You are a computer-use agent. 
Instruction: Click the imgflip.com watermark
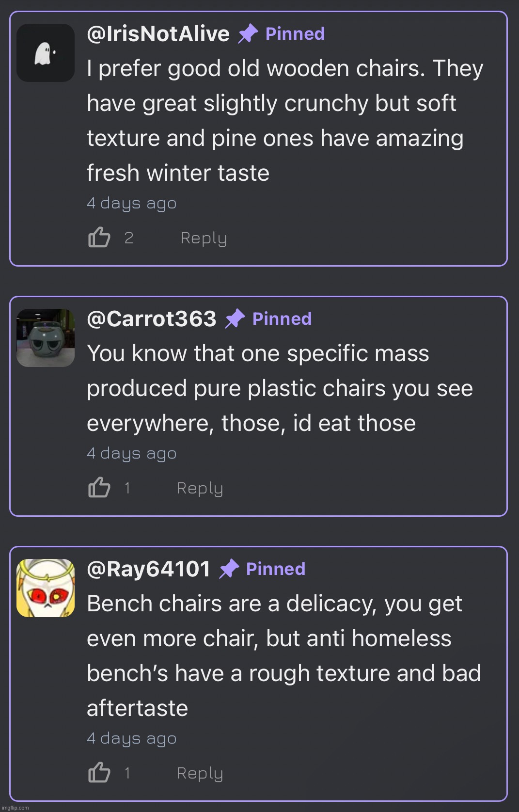(x=16, y=808)
